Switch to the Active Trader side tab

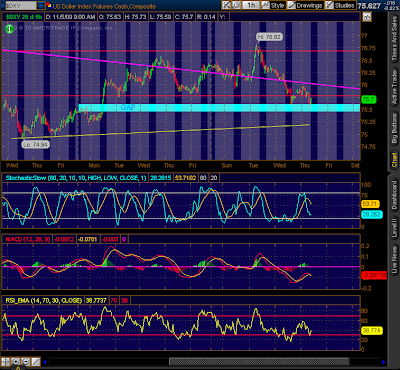pyautogui.click(x=394, y=87)
